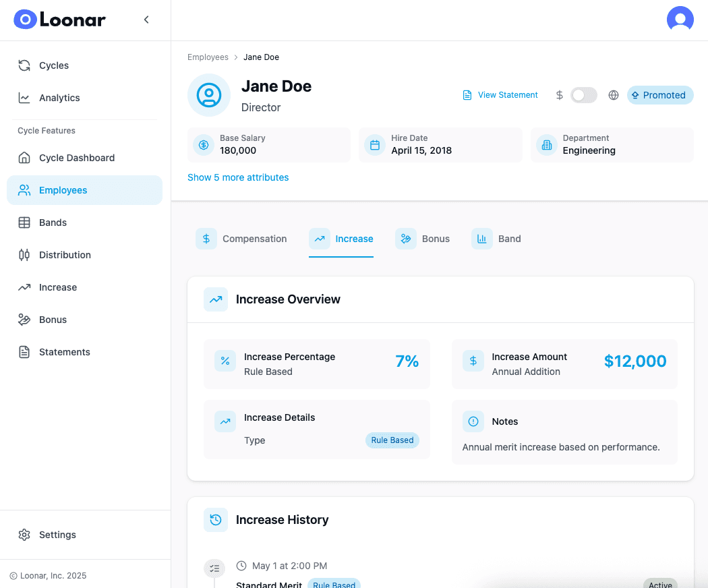Open the Distribution panel icon

point(25,254)
